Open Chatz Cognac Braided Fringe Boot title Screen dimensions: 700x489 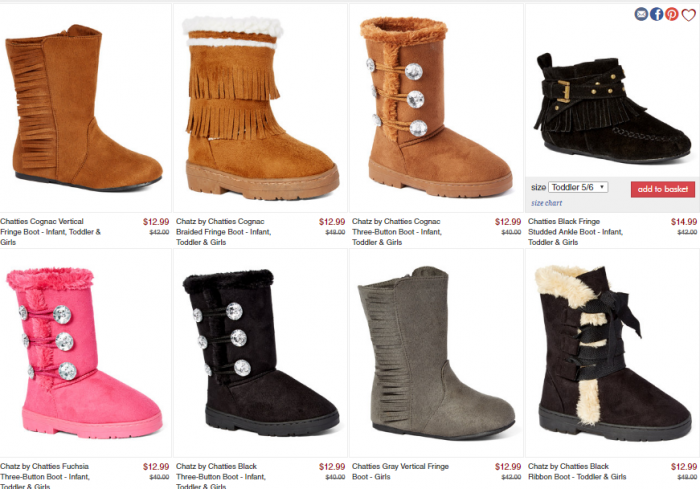(x=223, y=232)
